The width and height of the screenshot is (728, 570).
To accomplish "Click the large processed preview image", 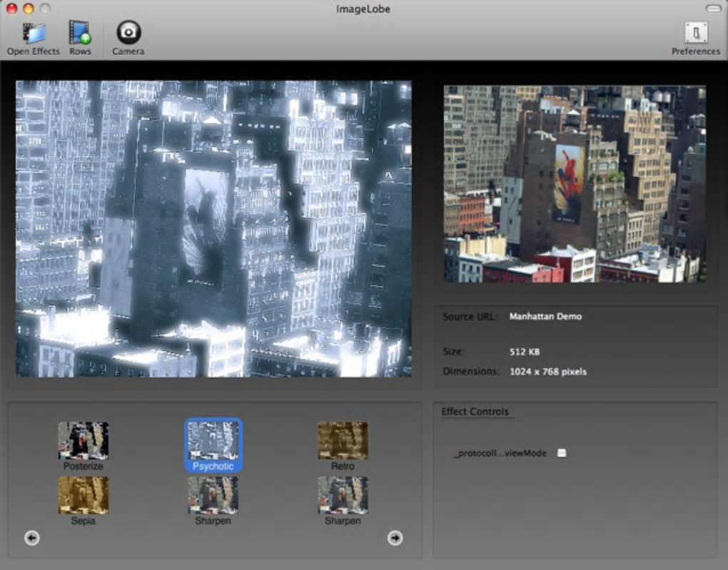I will point(213,228).
